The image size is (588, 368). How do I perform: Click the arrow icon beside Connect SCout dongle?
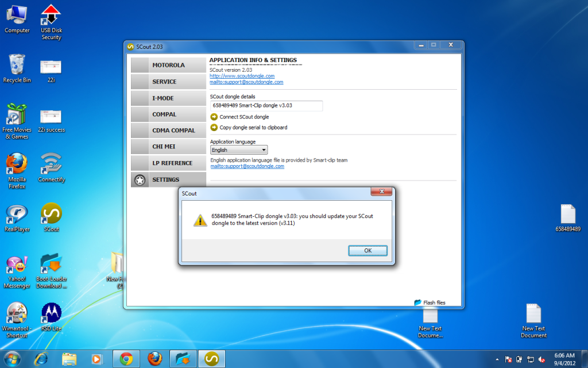[x=214, y=117]
